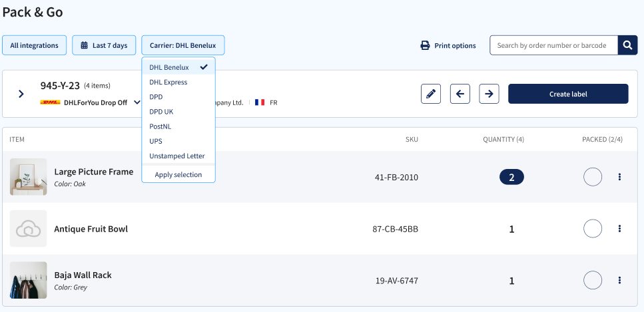Click SKU 41-FB-2010

pos(396,178)
